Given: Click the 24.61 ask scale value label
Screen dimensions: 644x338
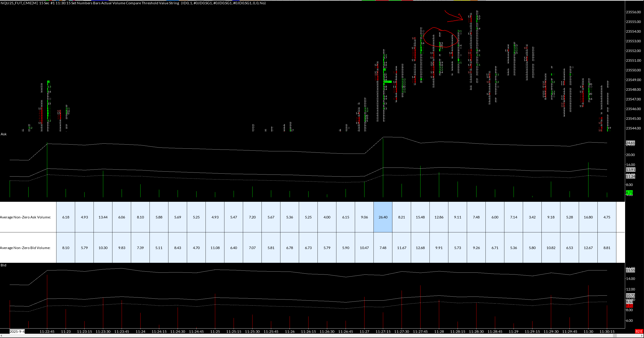Looking at the screenshot, I should (630, 143).
